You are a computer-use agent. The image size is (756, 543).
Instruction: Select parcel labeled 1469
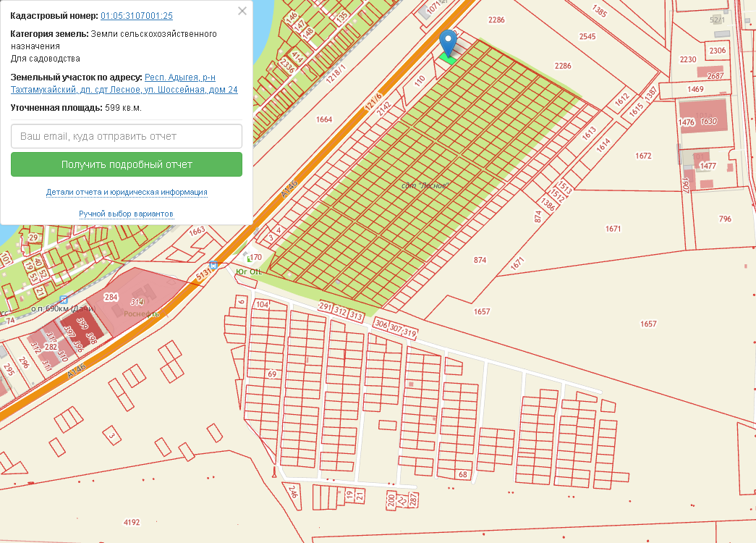(695, 89)
